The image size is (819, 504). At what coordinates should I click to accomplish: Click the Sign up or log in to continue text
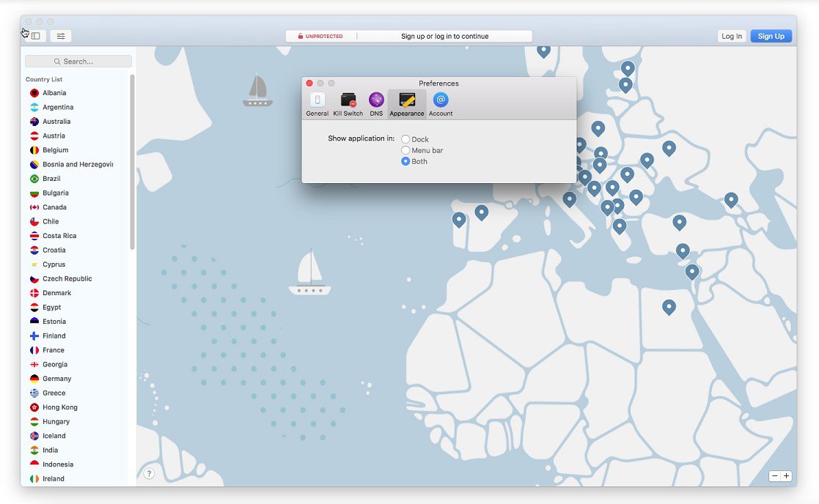pyautogui.click(x=444, y=37)
